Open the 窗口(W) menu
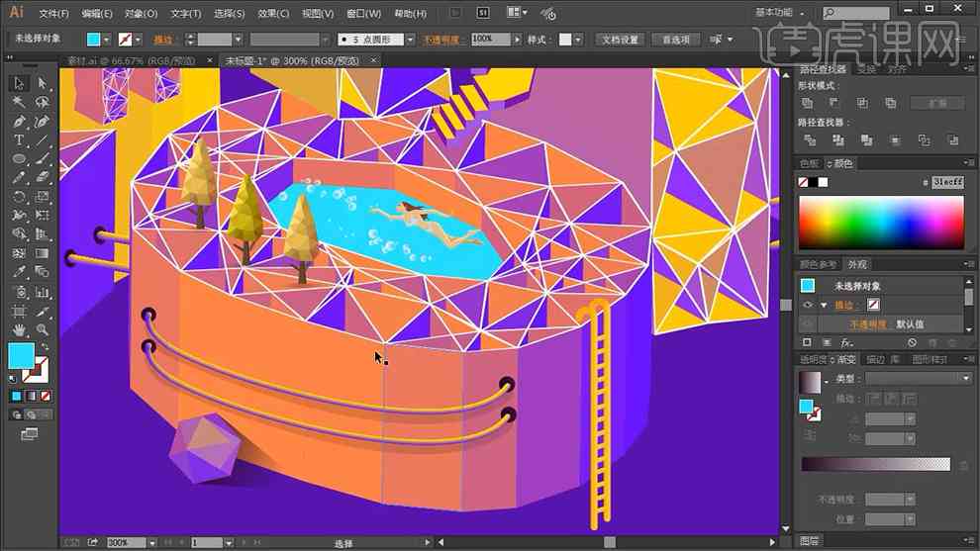The width and height of the screenshot is (980, 551). click(x=363, y=13)
